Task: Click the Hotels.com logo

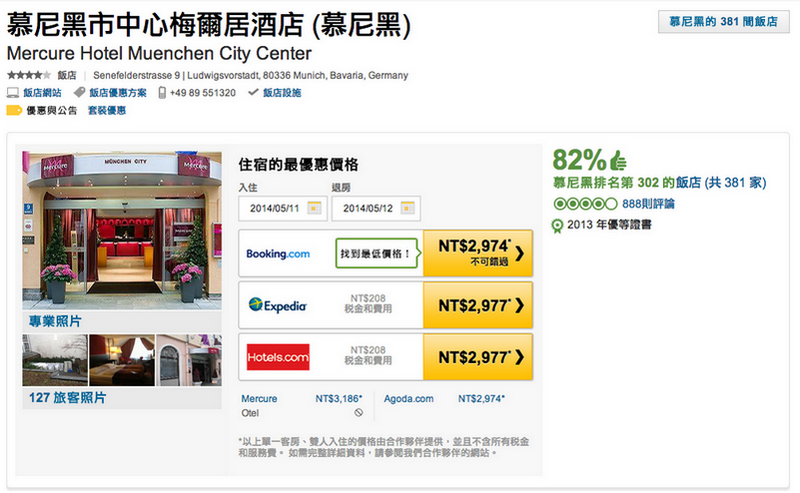Action: tap(278, 357)
